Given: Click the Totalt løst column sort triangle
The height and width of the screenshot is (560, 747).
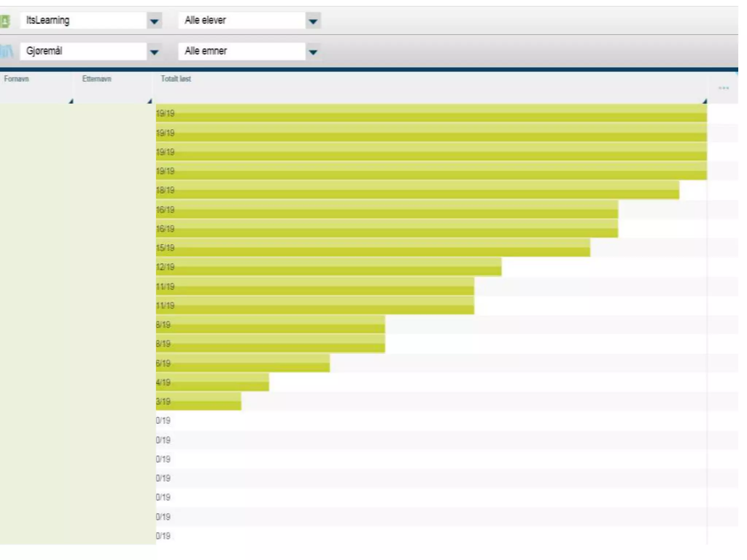Looking at the screenshot, I should (705, 101).
